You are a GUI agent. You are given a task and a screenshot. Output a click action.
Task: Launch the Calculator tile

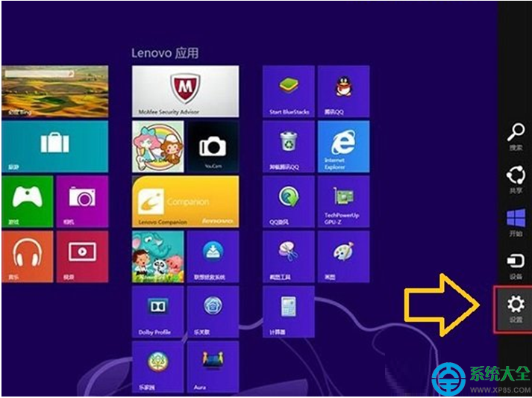[x=289, y=311]
